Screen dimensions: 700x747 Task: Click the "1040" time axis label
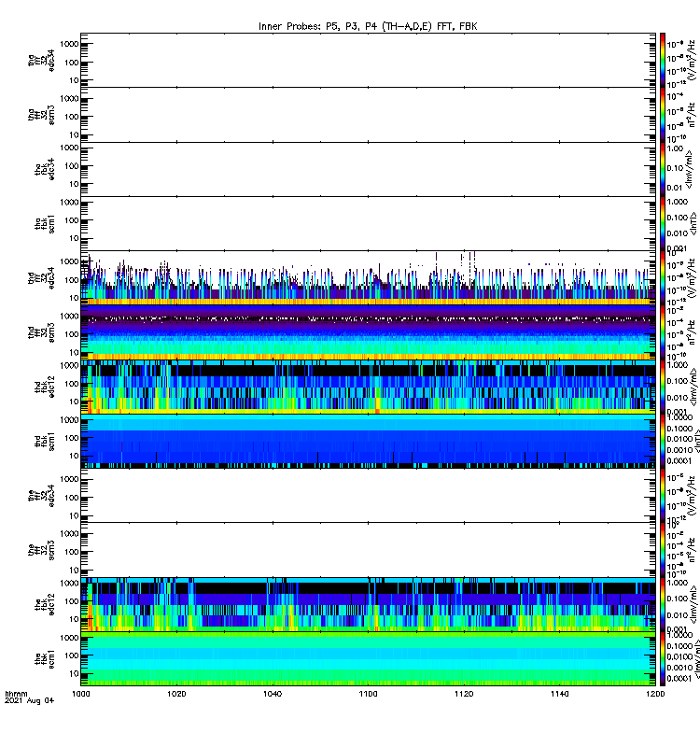[x=273, y=694]
